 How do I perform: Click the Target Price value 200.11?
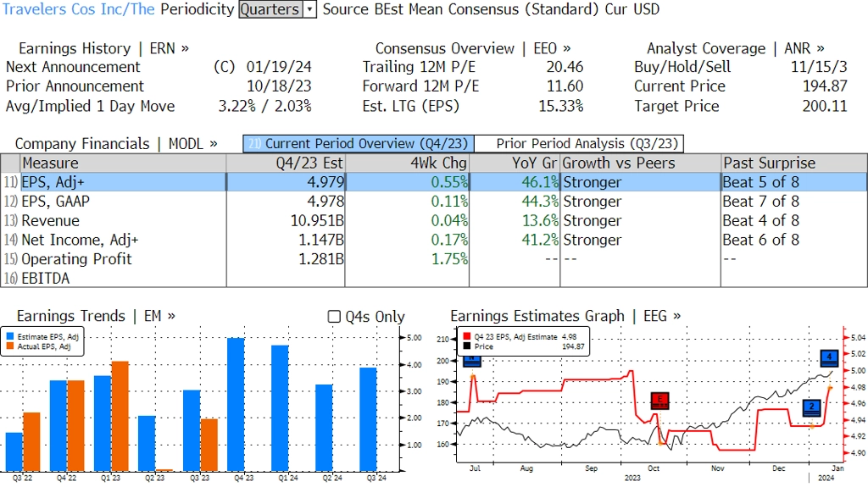pyautogui.click(x=825, y=106)
